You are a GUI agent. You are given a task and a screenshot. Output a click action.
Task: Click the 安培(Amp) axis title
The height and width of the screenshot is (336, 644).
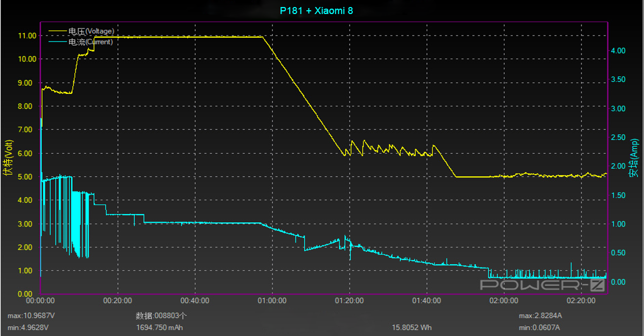[634, 158]
